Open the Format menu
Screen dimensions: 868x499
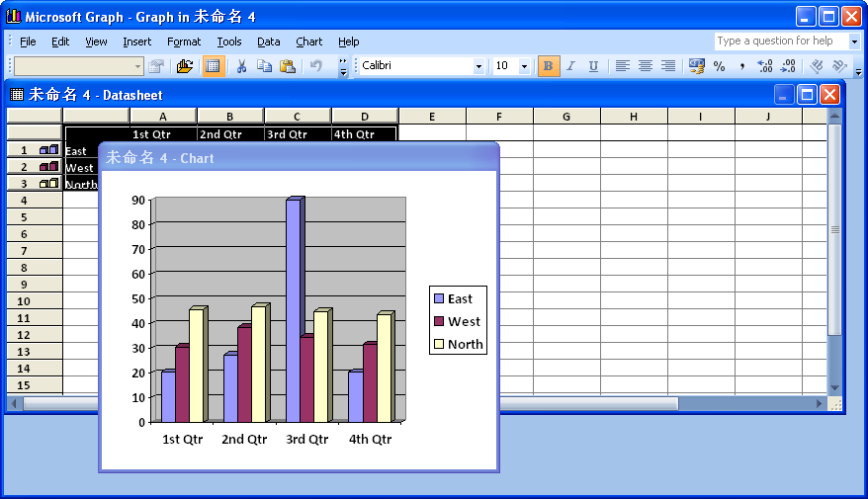click(184, 42)
